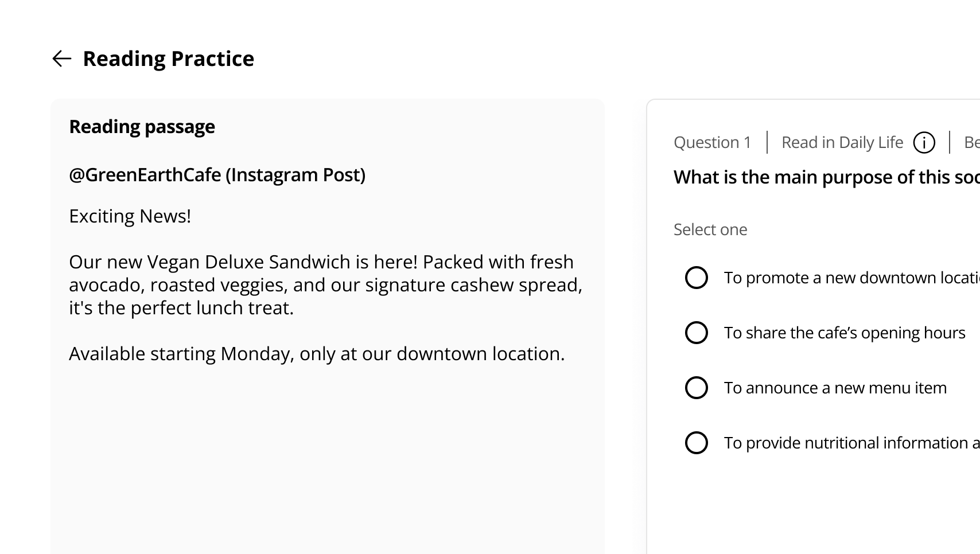Mark radio circle for announce new menu item
Image resolution: width=980 pixels, height=554 pixels.
point(696,388)
